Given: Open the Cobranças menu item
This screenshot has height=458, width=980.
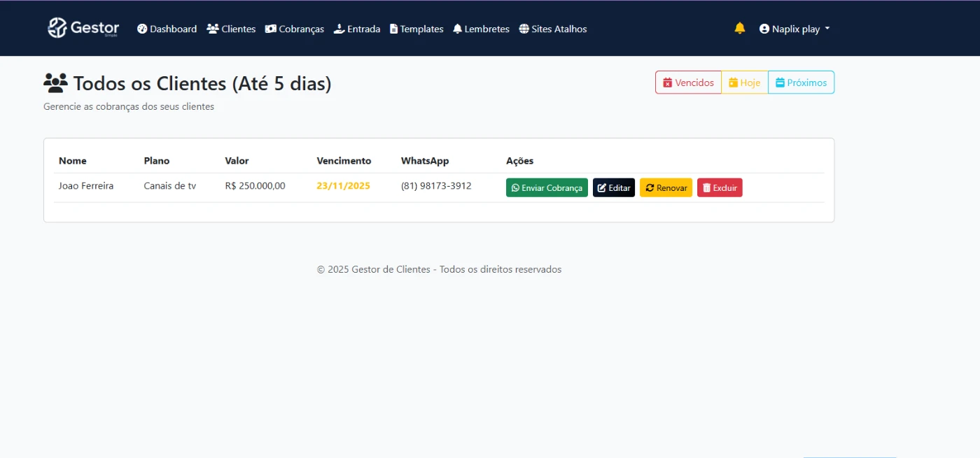Looking at the screenshot, I should [295, 29].
